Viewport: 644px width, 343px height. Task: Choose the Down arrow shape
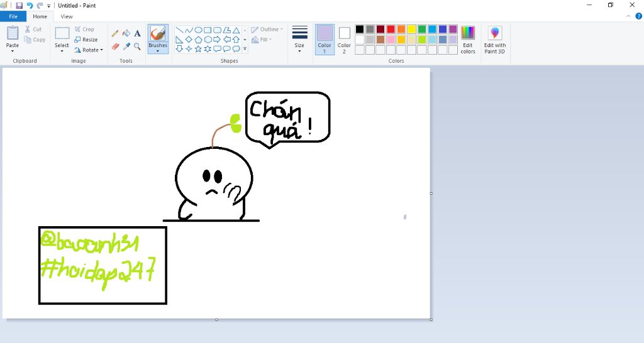179,49
